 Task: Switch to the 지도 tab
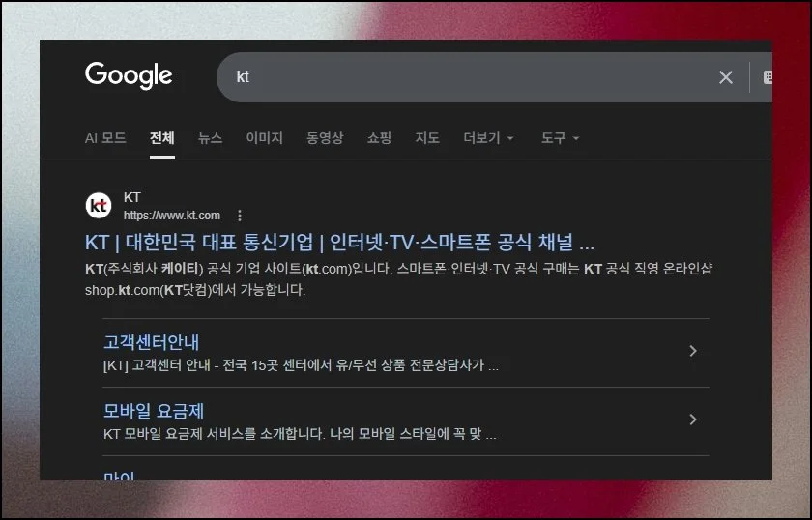(x=427, y=138)
